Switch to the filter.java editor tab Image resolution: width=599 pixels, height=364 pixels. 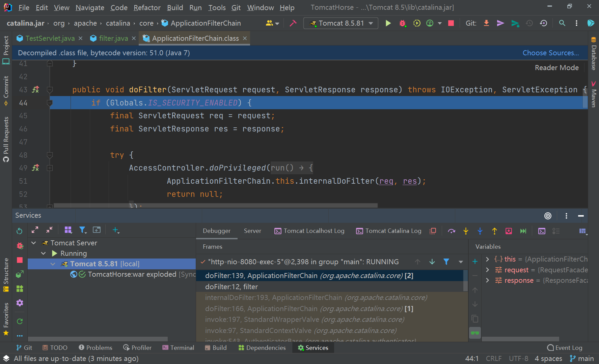pyautogui.click(x=113, y=38)
